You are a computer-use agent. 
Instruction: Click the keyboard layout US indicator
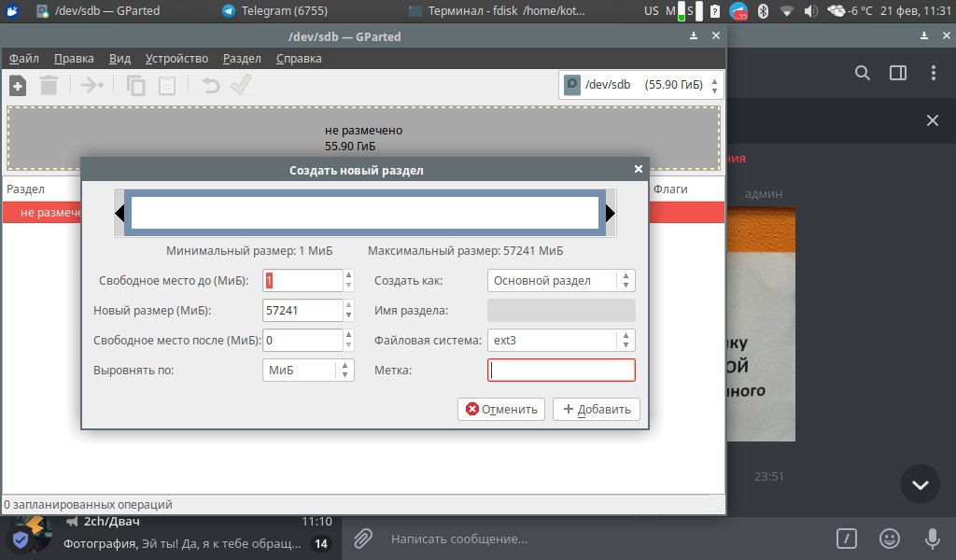pos(651,10)
